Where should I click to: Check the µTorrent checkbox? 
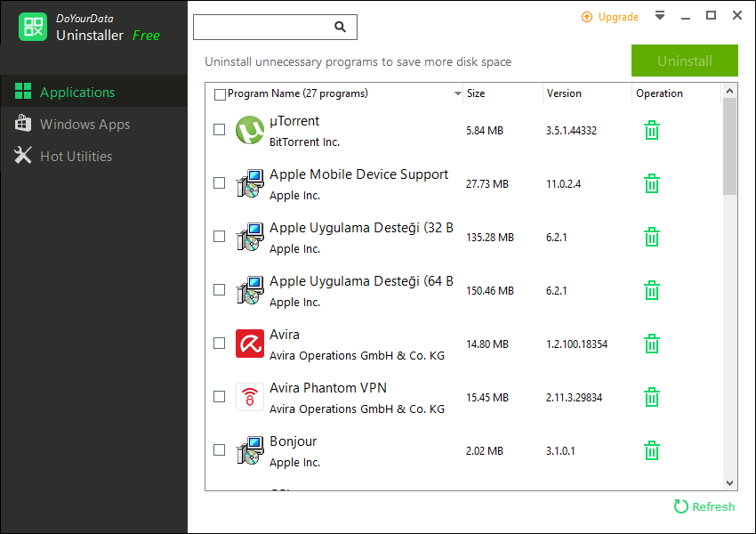click(220, 130)
